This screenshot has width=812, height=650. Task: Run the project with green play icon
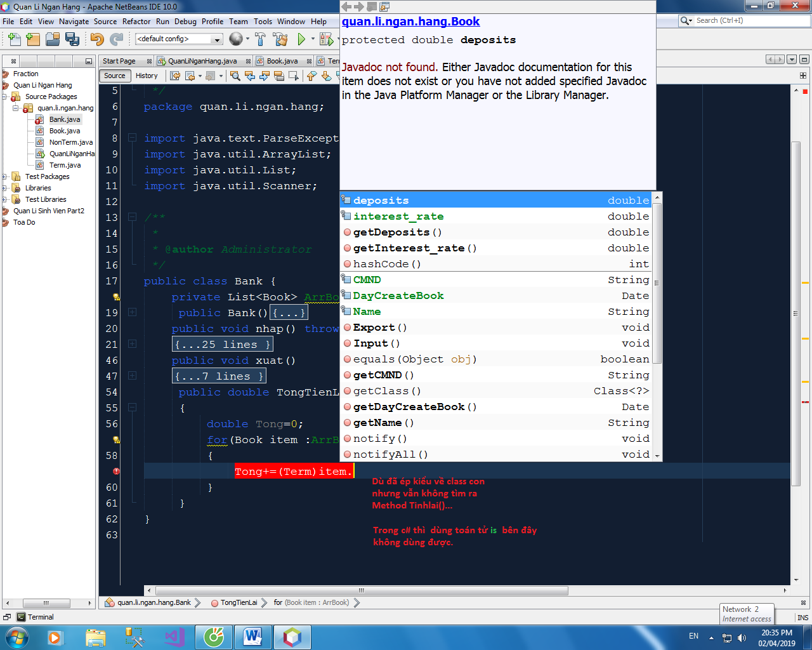click(301, 39)
